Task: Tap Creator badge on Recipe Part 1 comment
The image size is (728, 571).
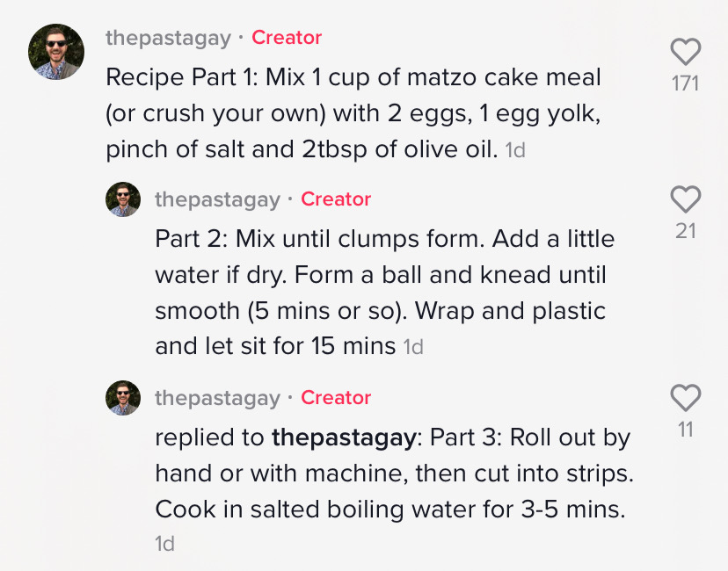Action: 287,38
